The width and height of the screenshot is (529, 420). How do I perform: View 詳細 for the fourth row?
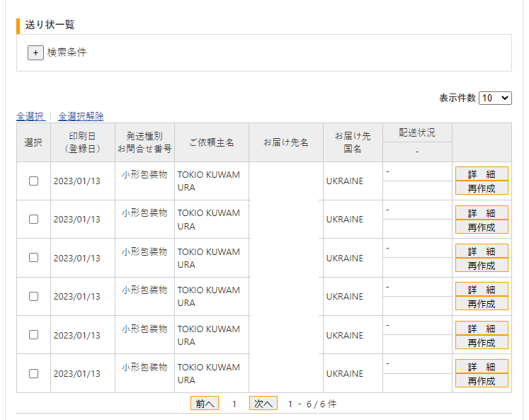[x=482, y=289]
